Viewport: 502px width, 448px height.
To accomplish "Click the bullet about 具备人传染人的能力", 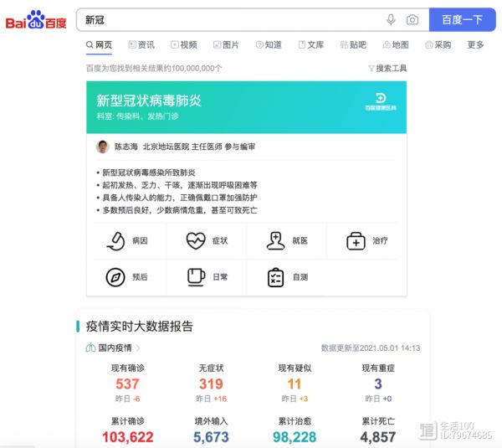I will tap(180, 198).
